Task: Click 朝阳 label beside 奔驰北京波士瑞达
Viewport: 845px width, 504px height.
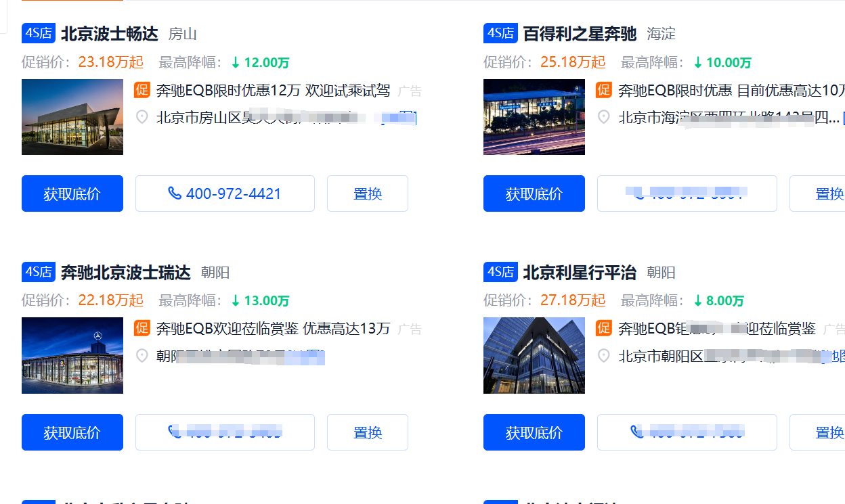Action: (215, 273)
